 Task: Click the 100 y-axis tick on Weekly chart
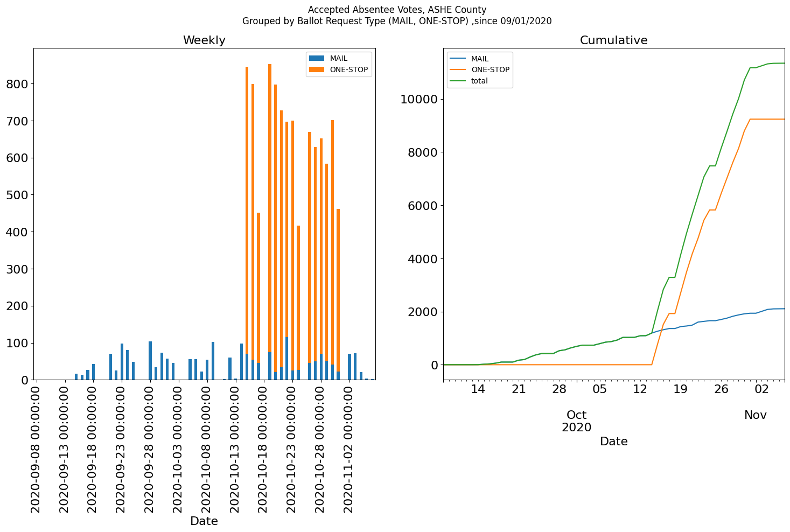point(17,344)
